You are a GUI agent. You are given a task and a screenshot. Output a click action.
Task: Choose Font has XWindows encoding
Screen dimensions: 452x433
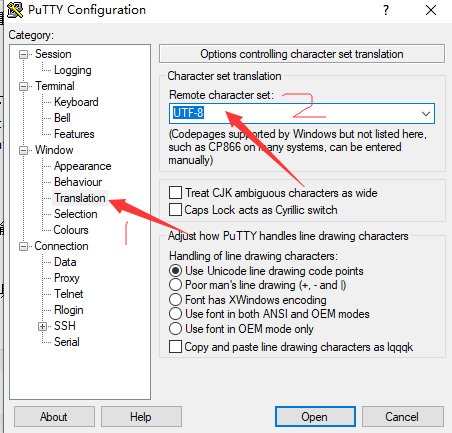coord(175,300)
